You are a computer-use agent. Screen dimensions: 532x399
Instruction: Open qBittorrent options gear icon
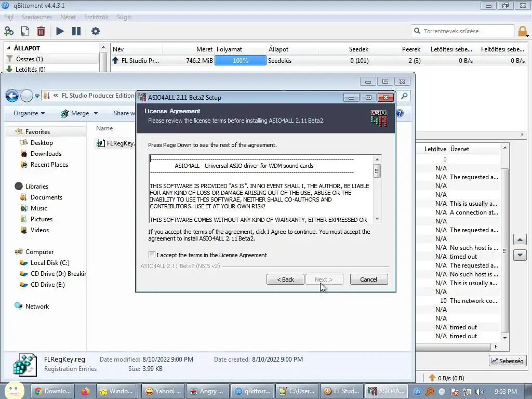pyautogui.click(x=96, y=31)
